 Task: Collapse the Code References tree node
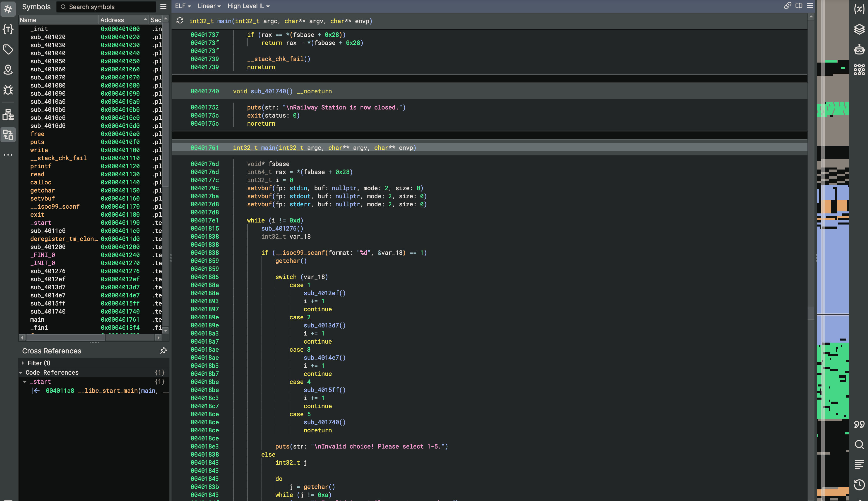[x=21, y=373]
